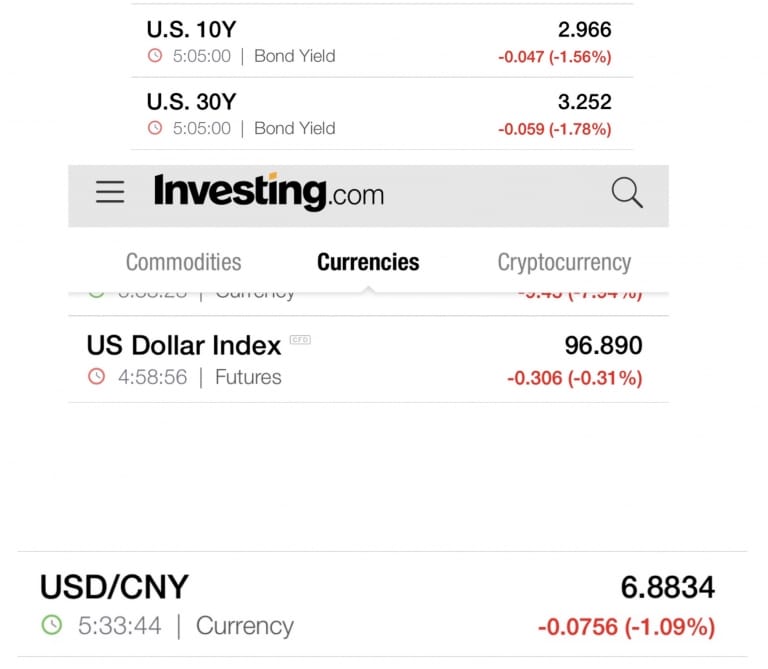The width and height of the screenshot is (768, 669).
Task: Click the 96.890 Dollar Index price
Action: tap(603, 345)
